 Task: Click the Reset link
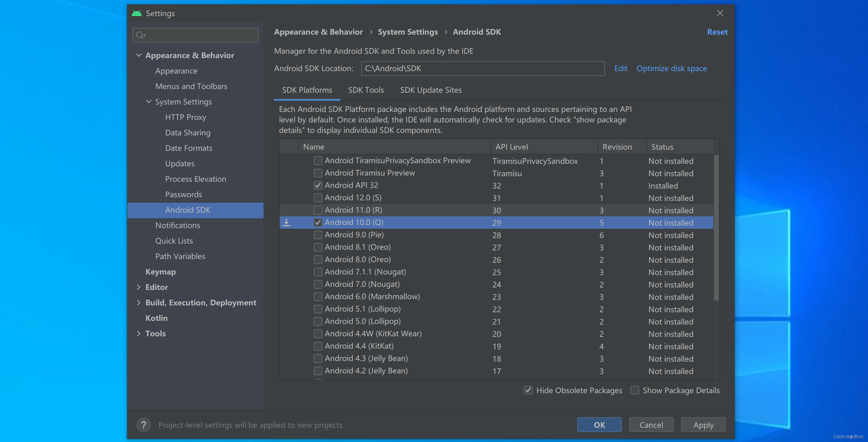click(x=717, y=32)
